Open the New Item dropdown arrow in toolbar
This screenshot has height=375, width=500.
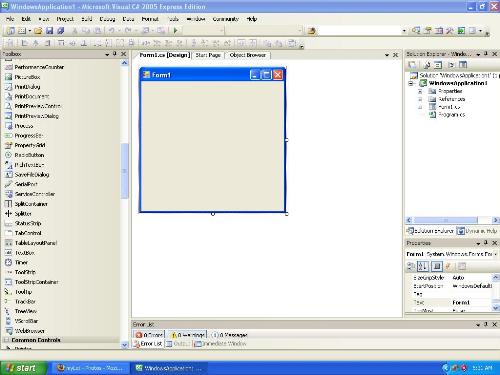tap(30, 31)
